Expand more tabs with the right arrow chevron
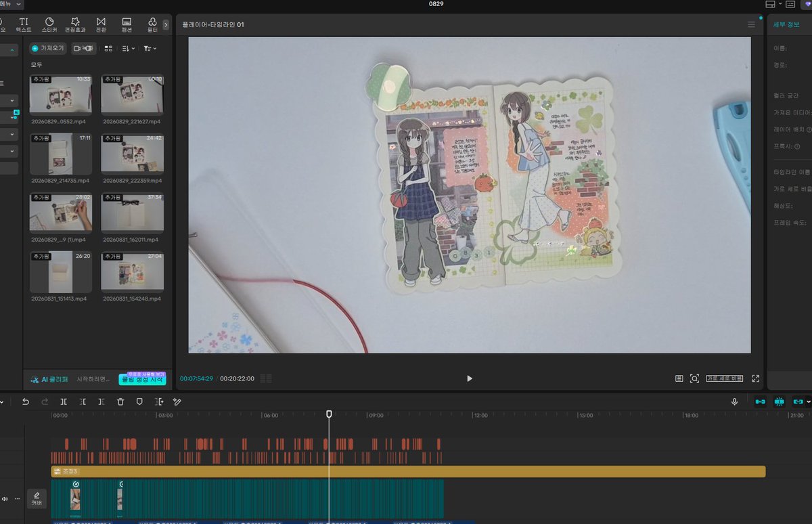812x524 pixels. click(x=166, y=24)
